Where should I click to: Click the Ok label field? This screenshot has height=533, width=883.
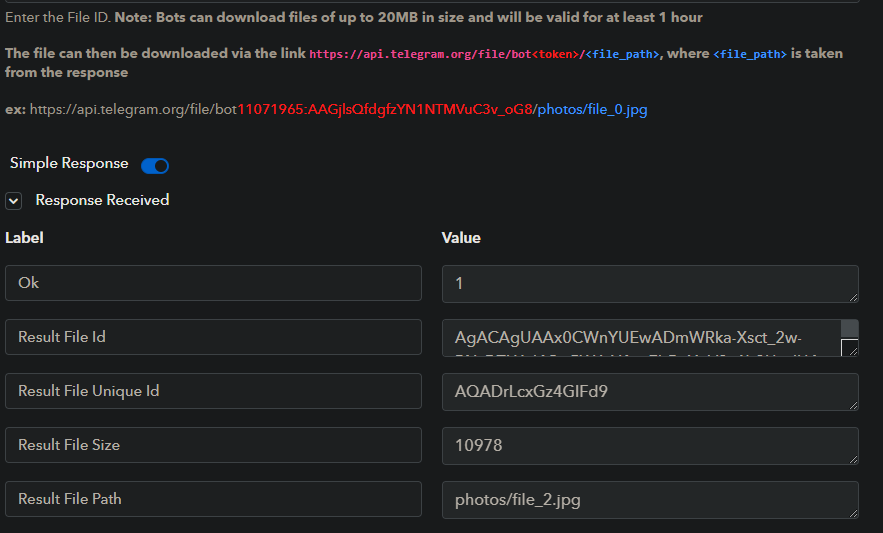tap(213, 283)
